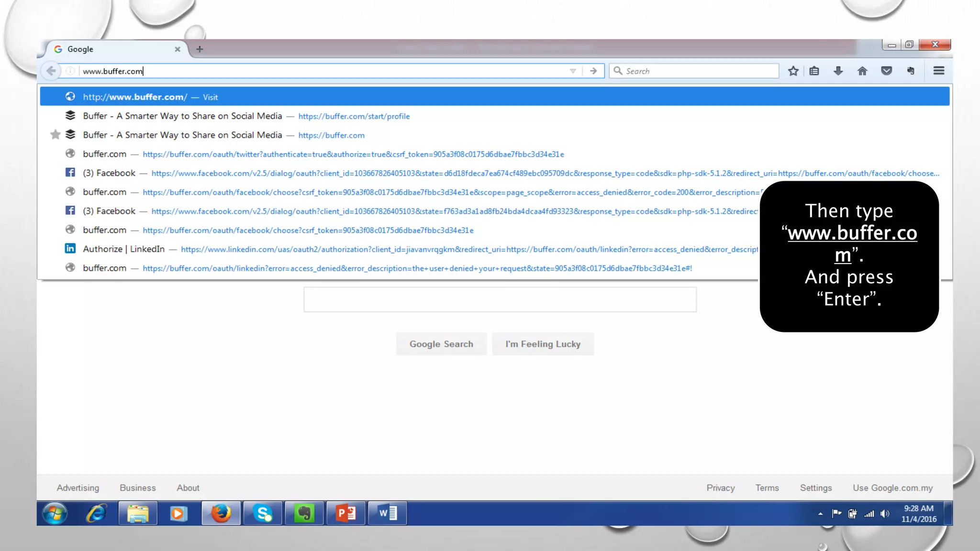Image resolution: width=980 pixels, height=551 pixels.
Task: Click the LinkedIn favicon in suggestions
Action: 70,248
